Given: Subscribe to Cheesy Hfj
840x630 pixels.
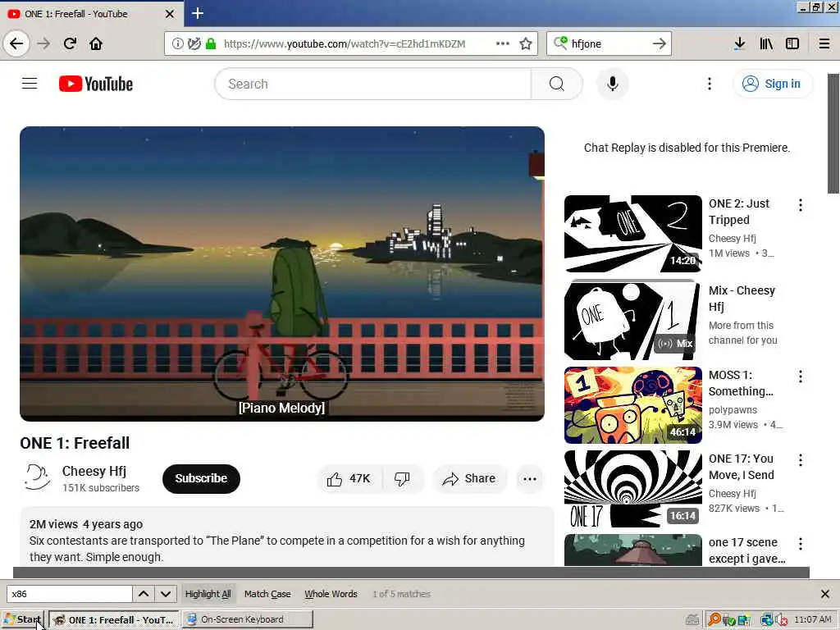Looking at the screenshot, I should [201, 478].
